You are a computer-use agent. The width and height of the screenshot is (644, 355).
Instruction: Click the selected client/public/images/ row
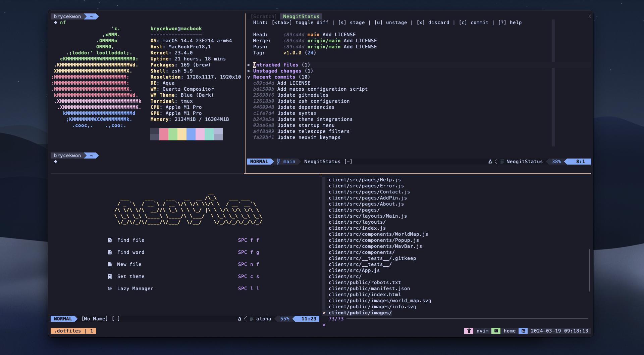pyautogui.click(x=360, y=313)
